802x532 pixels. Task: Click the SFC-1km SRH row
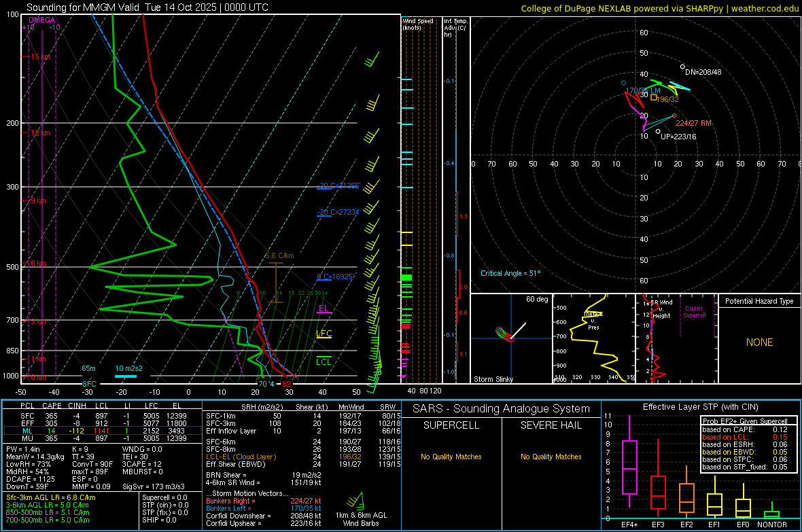coord(303,416)
